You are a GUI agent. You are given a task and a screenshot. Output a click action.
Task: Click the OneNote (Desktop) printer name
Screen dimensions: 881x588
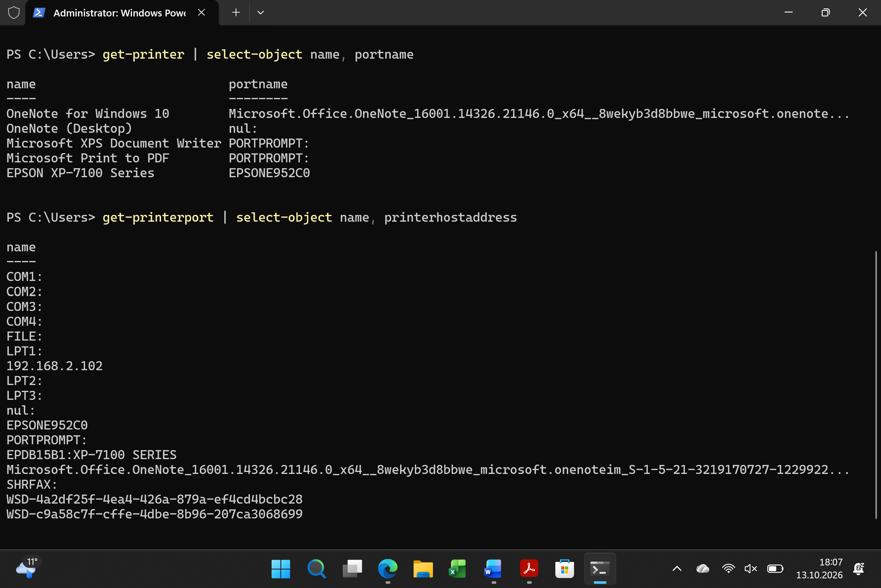click(69, 129)
